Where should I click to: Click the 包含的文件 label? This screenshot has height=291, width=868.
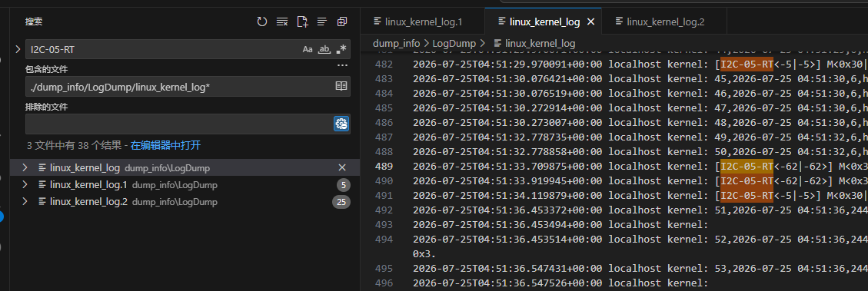point(46,69)
